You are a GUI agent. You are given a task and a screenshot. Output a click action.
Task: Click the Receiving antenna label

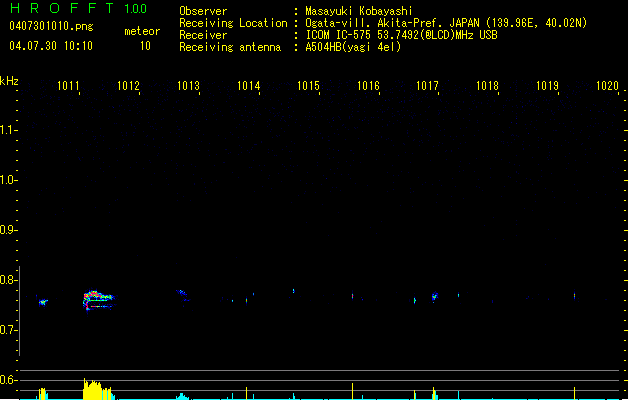230,47
